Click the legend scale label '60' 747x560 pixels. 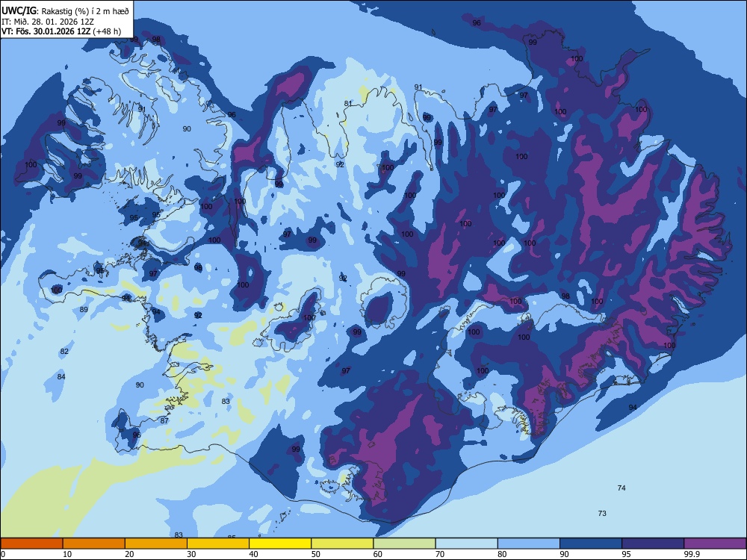click(378, 554)
